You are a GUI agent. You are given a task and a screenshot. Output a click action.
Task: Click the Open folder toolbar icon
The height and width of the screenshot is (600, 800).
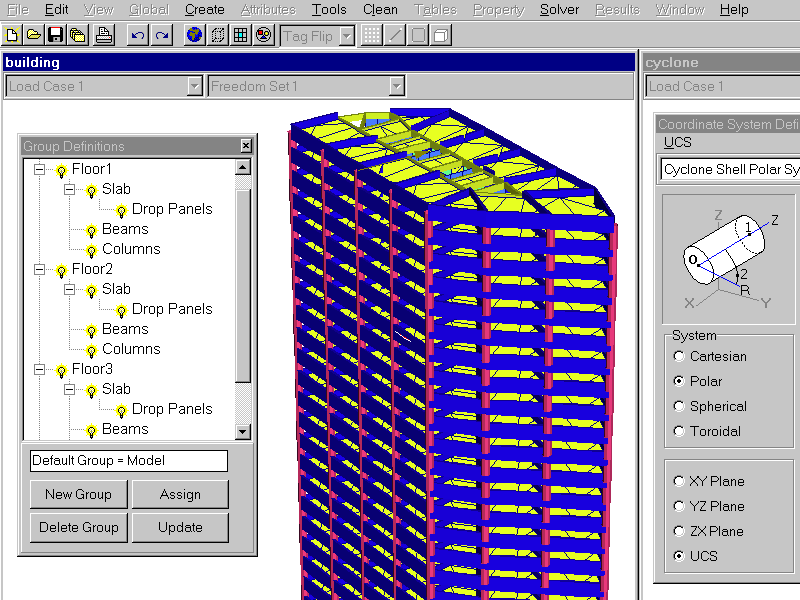33,36
